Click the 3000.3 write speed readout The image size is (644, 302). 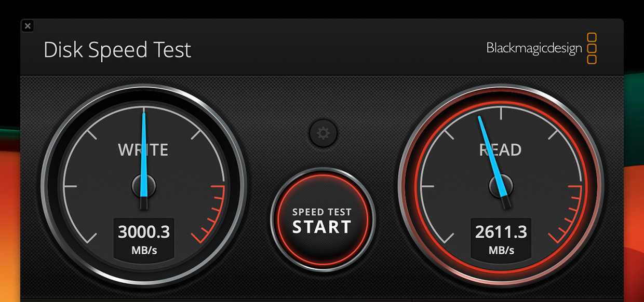coord(144,232)
